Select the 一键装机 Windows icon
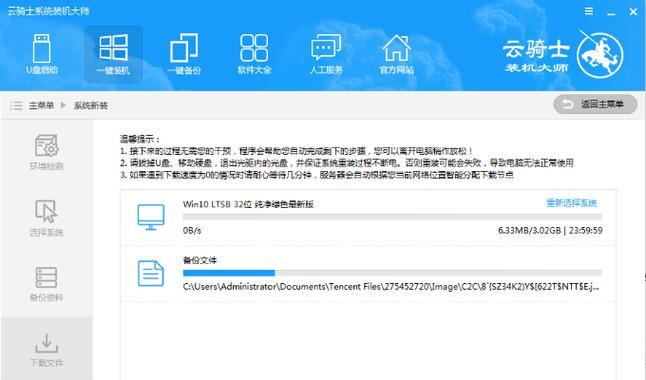The height and width of the screenshot is (380, 646). click(x=113, y=48)
